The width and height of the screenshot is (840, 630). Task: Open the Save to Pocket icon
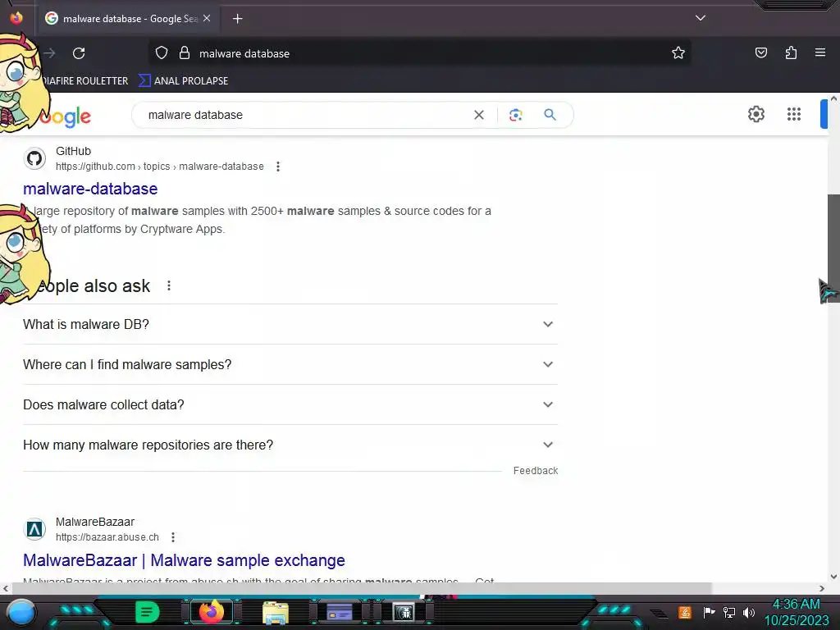pos(760,52)
